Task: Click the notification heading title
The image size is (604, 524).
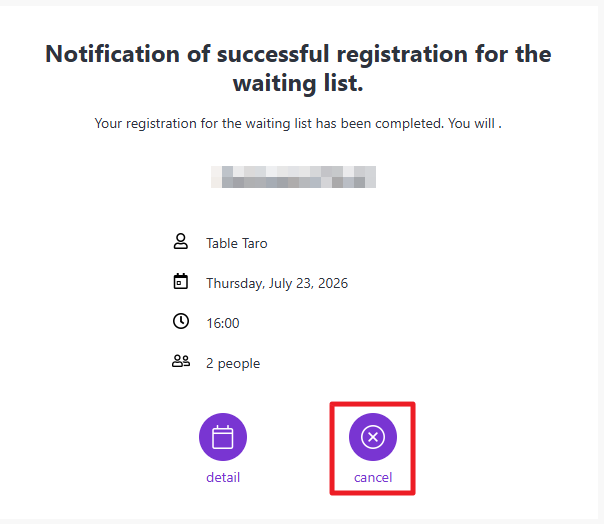Action: (299, 68)
